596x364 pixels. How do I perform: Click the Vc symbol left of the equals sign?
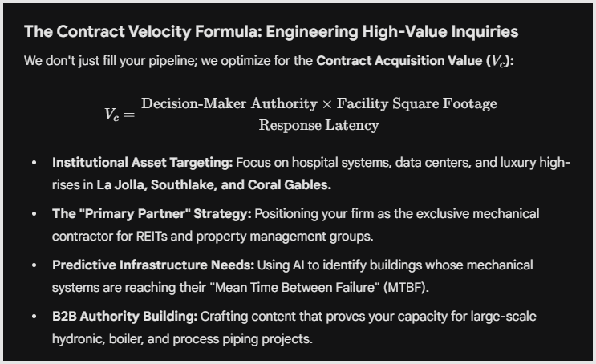click(113, 114)
